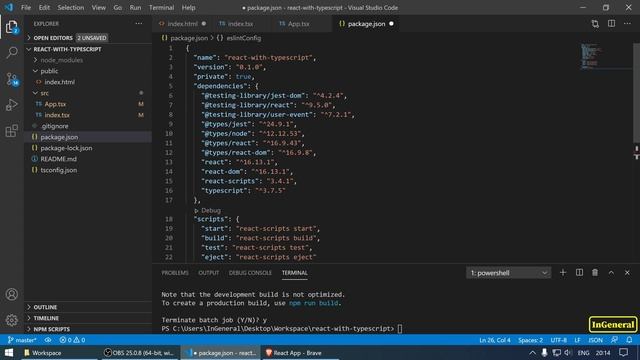The width and height of the screenshot is (640, 360).
Task: Open the Explorer view in activity bar
Action: (x=12, y=27)
